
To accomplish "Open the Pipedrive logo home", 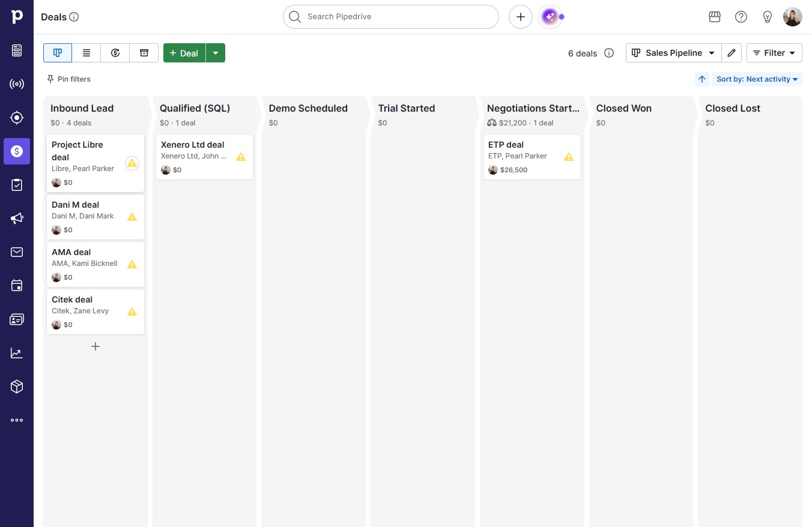I will click(17, 16).
